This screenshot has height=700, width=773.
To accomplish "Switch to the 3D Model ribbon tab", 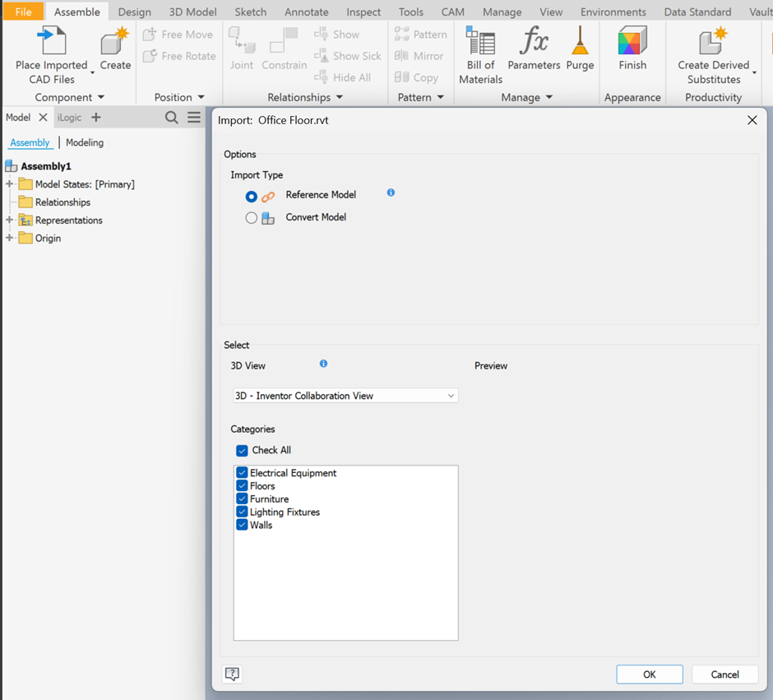I will coord(193,12).
